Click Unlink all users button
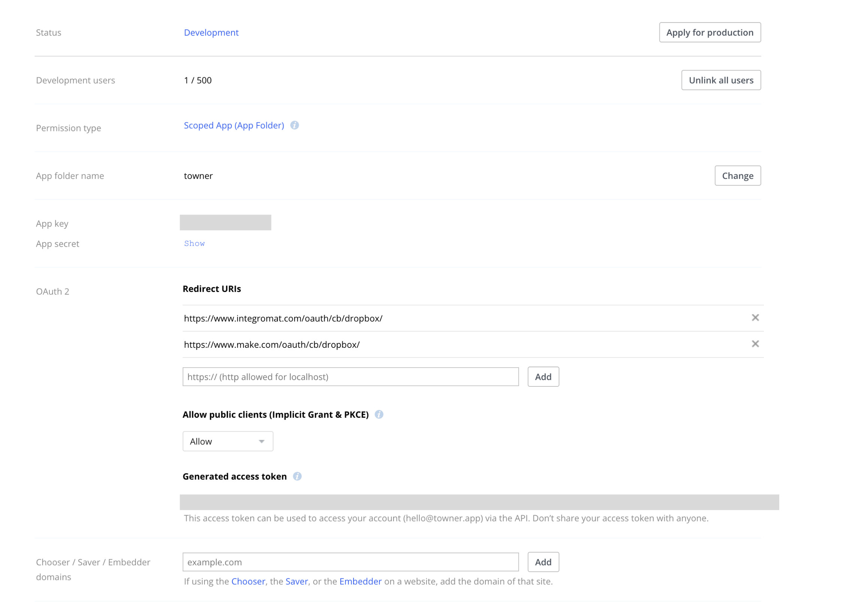 pyautogui.click(x=720, y=80)
